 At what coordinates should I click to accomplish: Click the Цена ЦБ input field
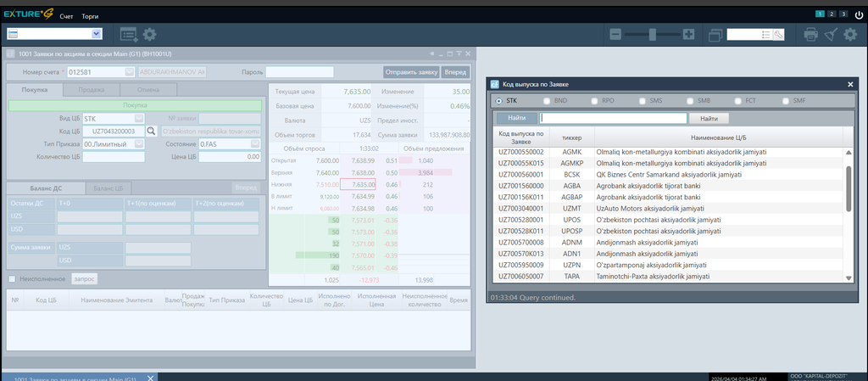[229, 157]
